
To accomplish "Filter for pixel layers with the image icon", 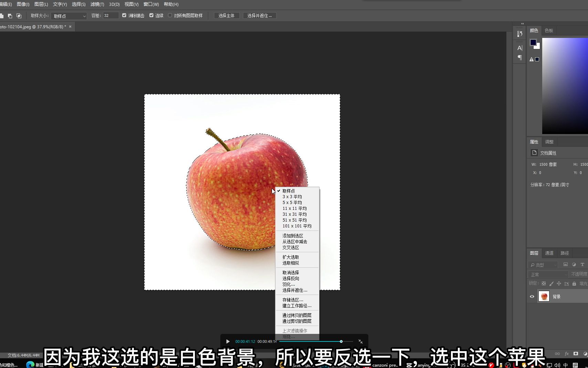I will click(566, 265).
